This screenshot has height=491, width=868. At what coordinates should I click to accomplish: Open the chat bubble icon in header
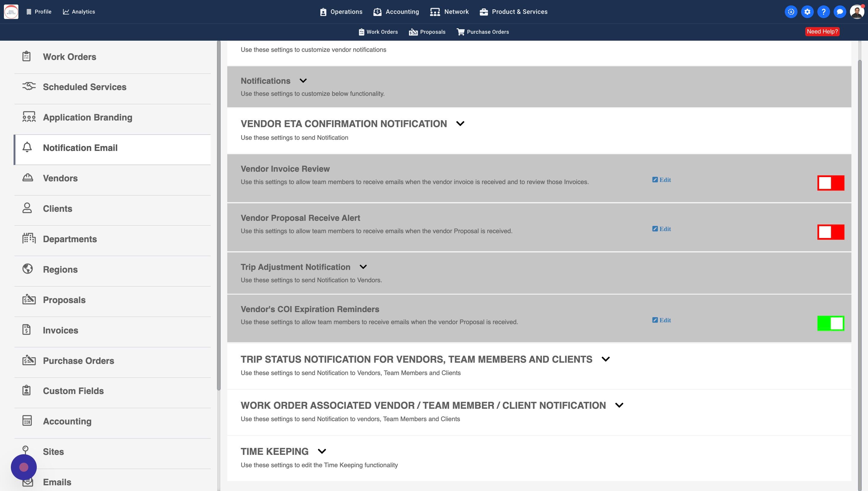click(839, 12)
